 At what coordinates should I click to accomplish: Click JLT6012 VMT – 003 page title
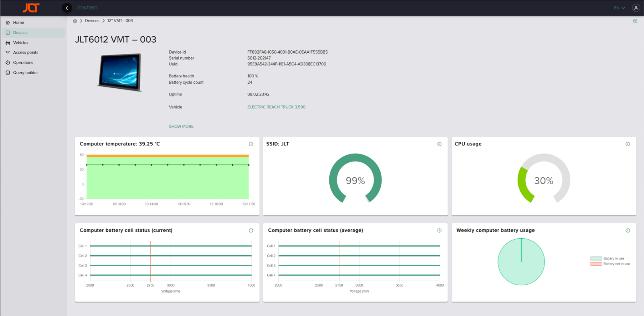pos(116,39)
